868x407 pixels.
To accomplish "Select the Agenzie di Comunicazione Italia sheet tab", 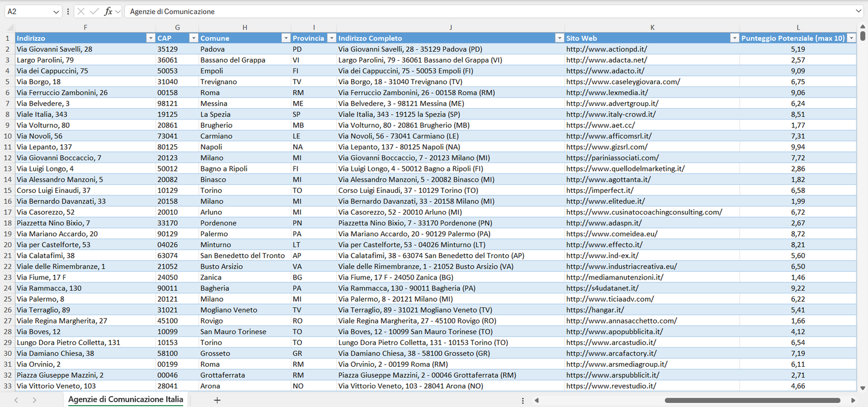I will click(125, 399).
